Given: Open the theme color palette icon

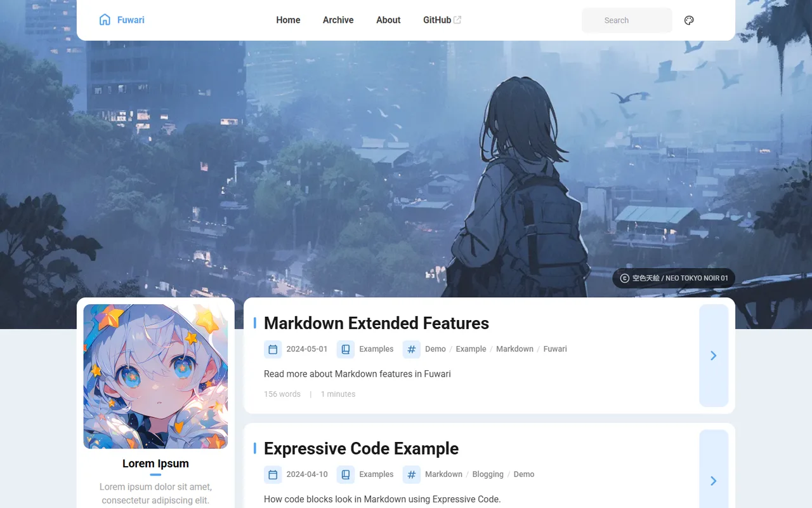Looking at the screenshot, I should coord(689,20).
